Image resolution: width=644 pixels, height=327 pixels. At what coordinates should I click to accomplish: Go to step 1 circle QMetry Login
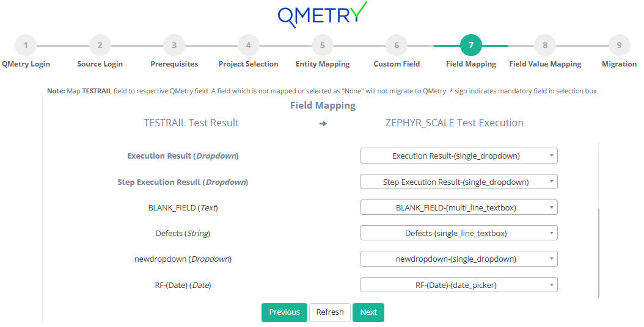tap(26, 45)
